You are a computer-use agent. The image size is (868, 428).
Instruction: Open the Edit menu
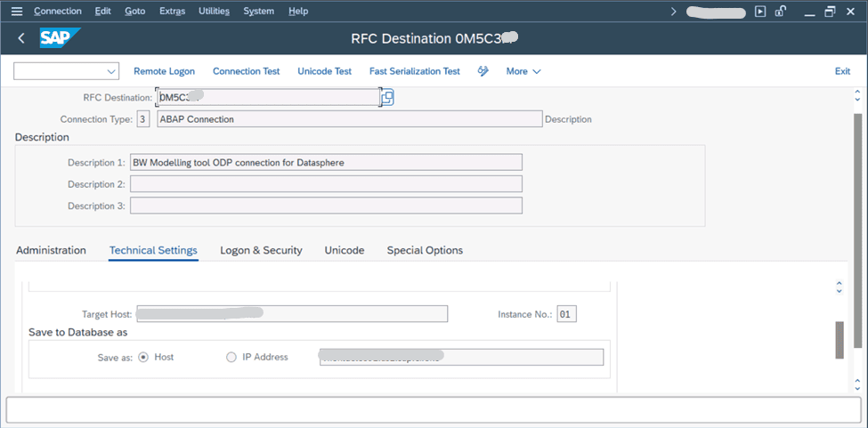point(103,11)
